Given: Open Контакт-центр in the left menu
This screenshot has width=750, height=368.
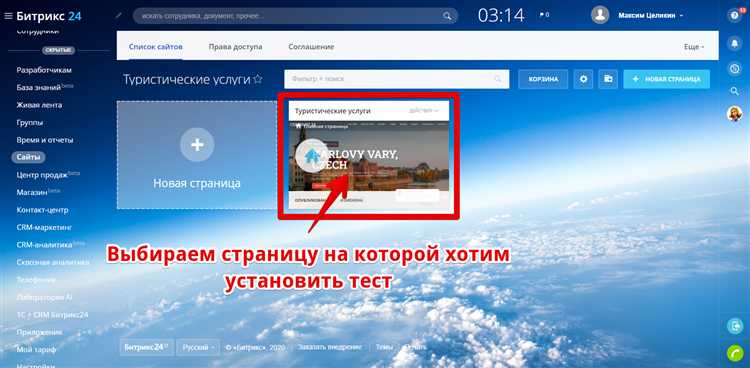Looking at the screenshot, I should [43, 210].
